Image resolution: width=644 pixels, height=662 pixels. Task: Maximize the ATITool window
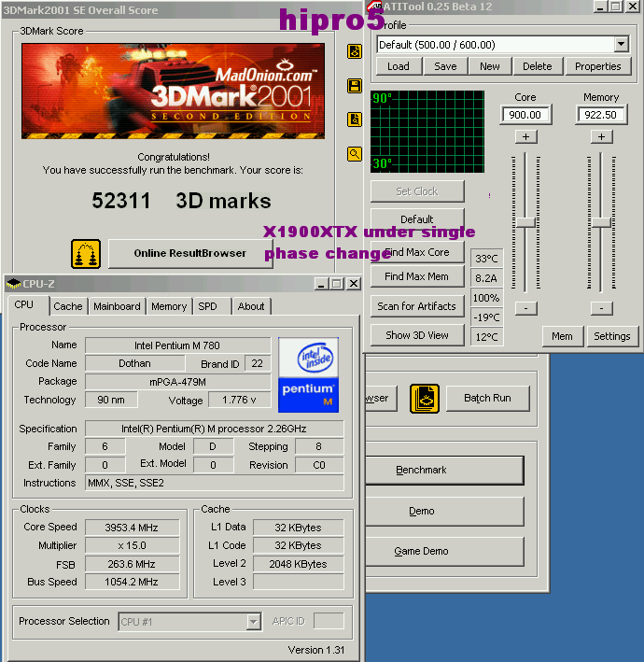pyautogui.click(x=616, y=7)
